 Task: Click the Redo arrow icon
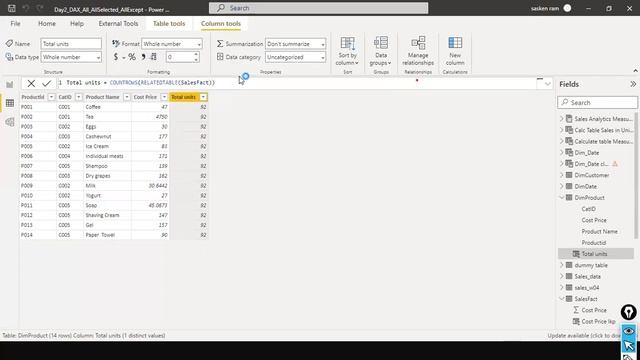pos(40,8)
